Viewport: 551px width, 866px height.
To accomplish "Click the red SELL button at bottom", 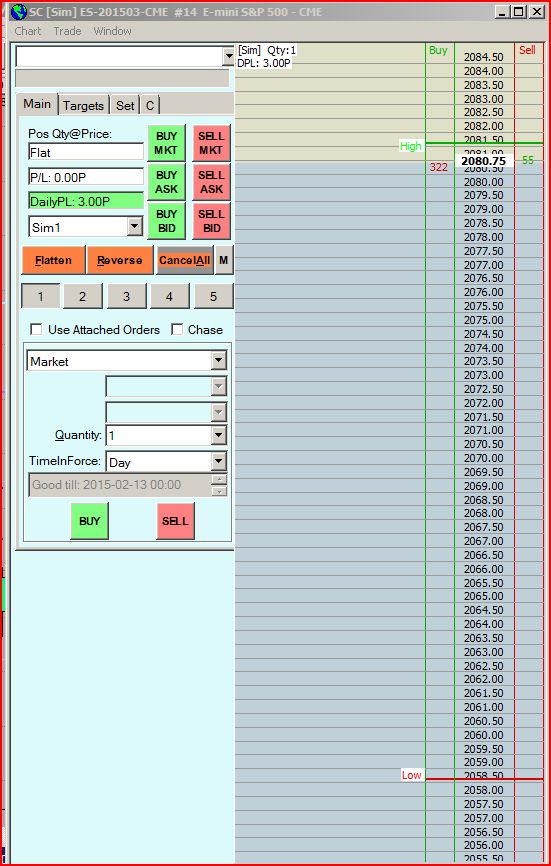I will pos(175,521).
